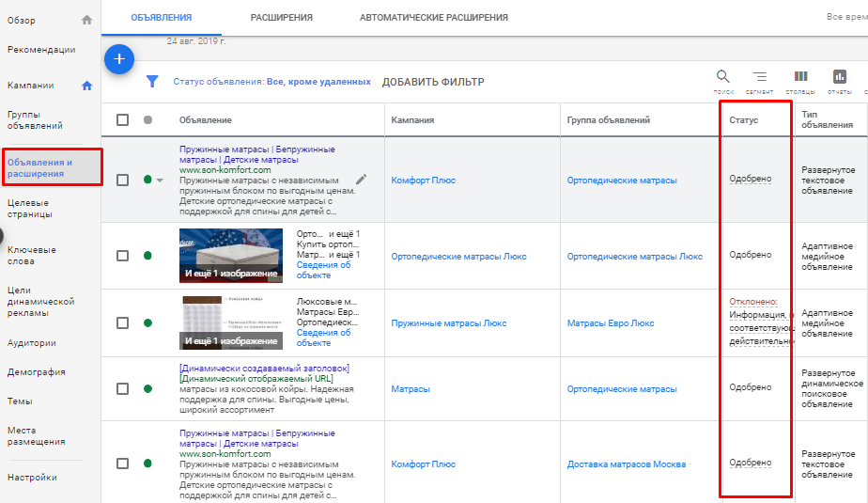Click the blue filter funnel icon
The image size is (868, 503).
(152, 82)
